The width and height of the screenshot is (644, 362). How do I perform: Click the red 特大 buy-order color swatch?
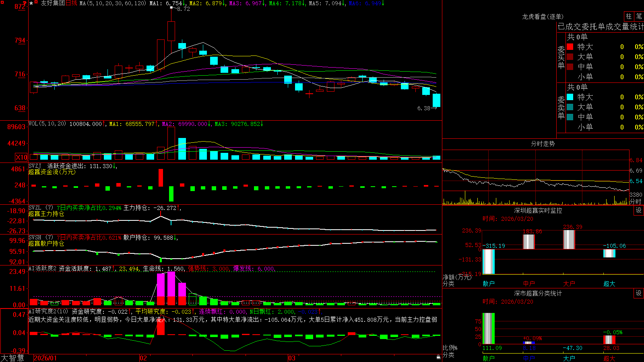pos(570,47)
